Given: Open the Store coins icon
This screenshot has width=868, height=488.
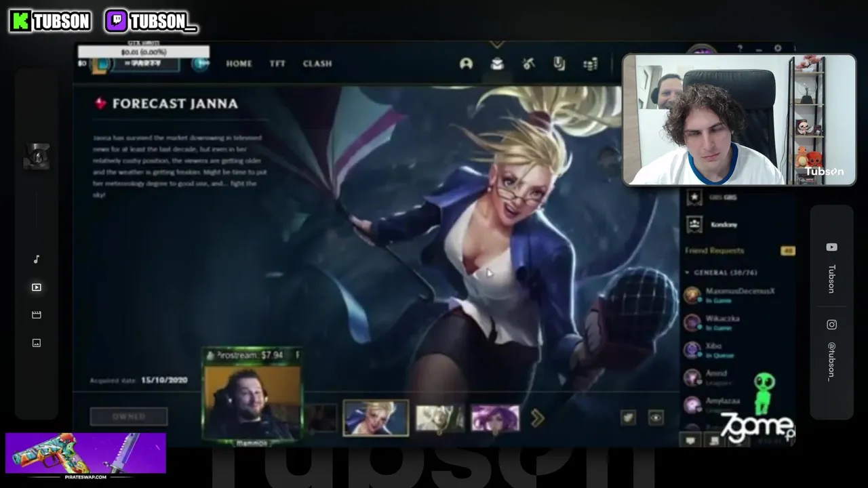Looking at the screenshot, I should (590, 64).
